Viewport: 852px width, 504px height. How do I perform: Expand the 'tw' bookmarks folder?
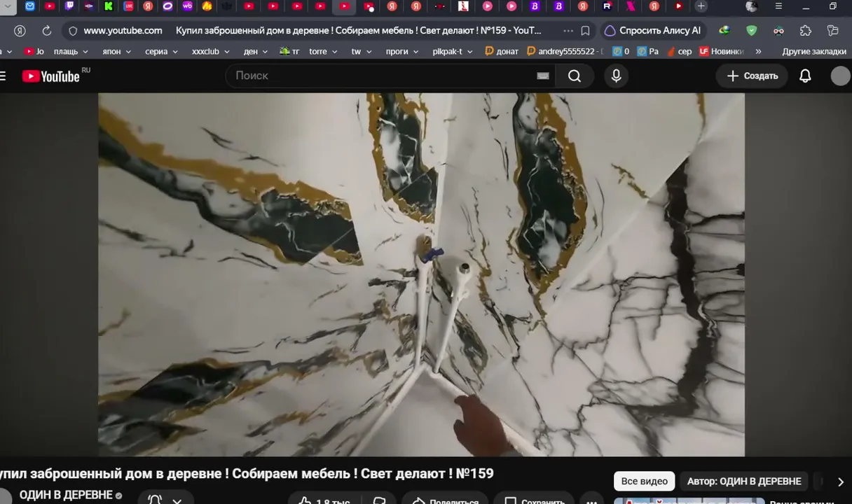(x=361, y=52)
